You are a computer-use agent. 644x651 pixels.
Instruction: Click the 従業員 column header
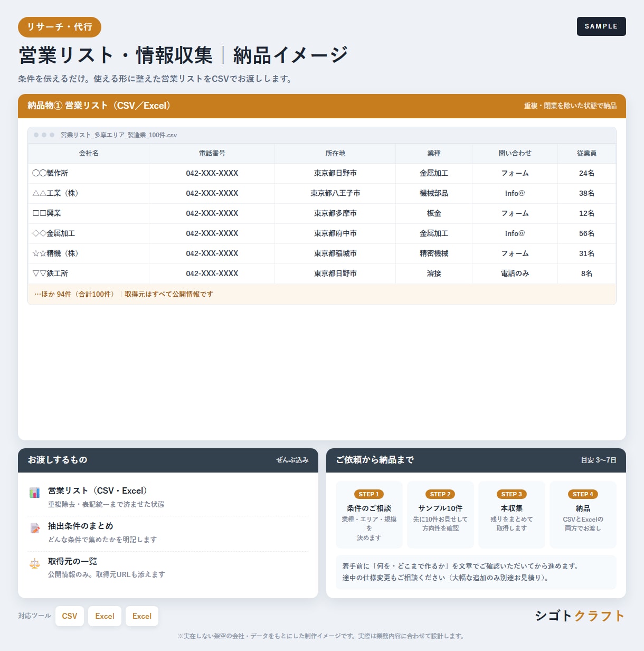(587, 153)
